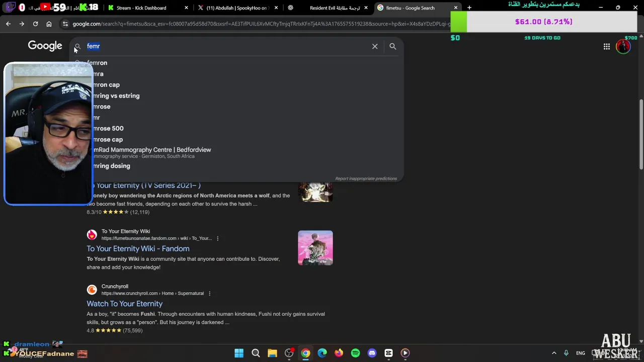Open CapCut from taskbar
This screenshot has width=644, height=362.
[x=388, y=353]
